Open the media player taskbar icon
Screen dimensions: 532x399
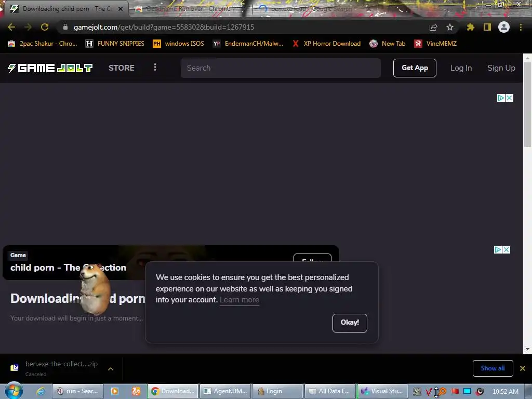(115, 391)
